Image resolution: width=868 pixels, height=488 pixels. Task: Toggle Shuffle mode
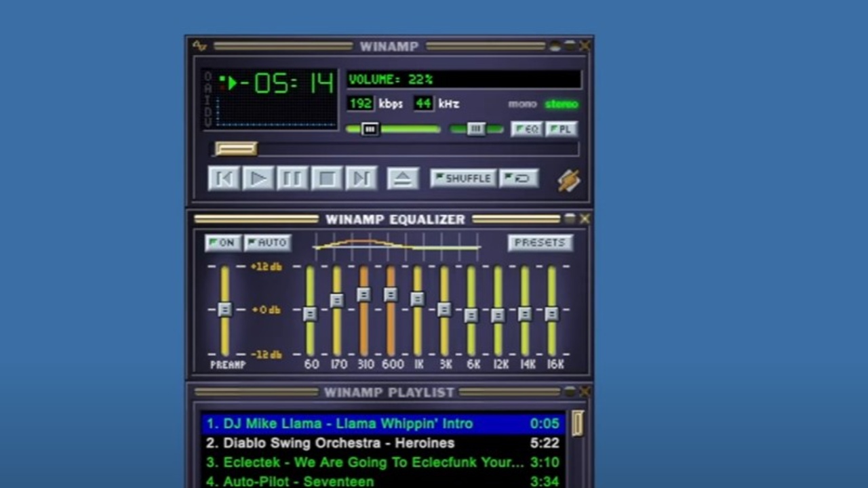(463, 178)
